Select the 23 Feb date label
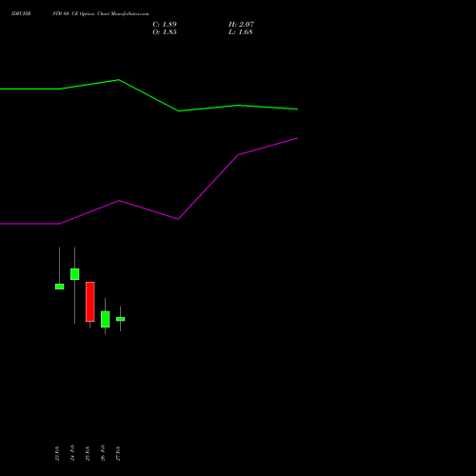This screenshot has width=476, height=476. pyautogui.click(x=57, y=453)
